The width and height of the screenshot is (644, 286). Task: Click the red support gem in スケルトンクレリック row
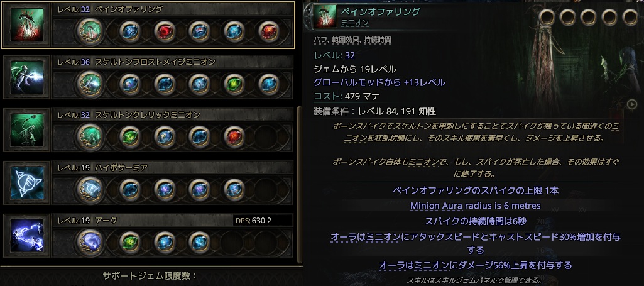point(234,137)
